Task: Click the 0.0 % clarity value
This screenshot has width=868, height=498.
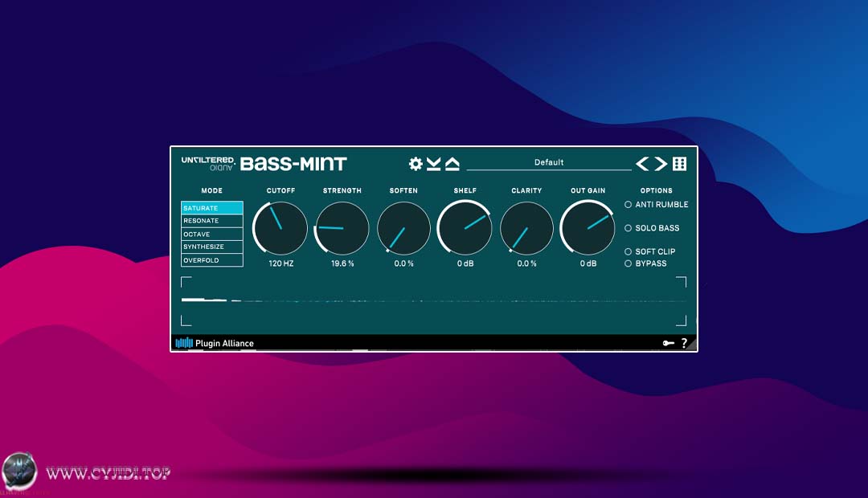Action: (x=527, y=264)
